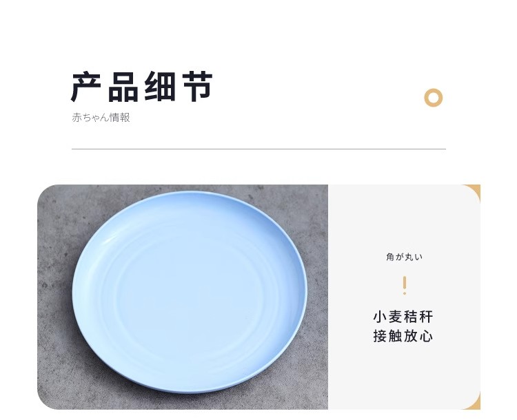Image resolution: width=517 pixels, height=420 pixels.
Task: Select the 接触放心 text line
Action: (x=403, y=336)
